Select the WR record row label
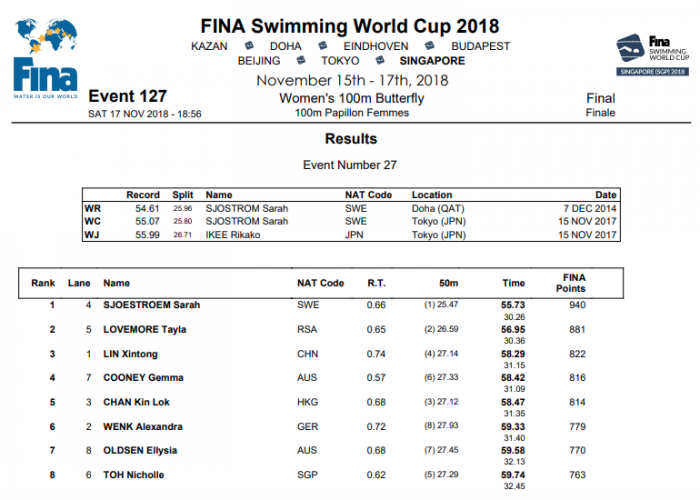 point(91,207)
